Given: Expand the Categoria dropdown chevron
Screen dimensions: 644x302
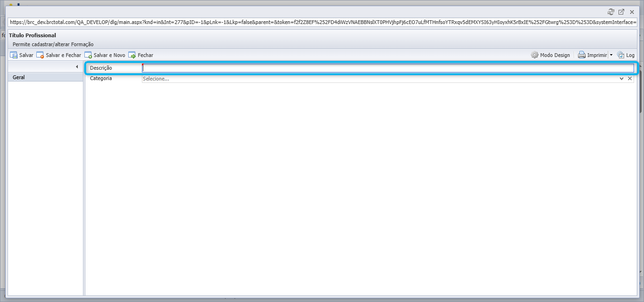Looking at the screenshot, I should tap(622, 79).
